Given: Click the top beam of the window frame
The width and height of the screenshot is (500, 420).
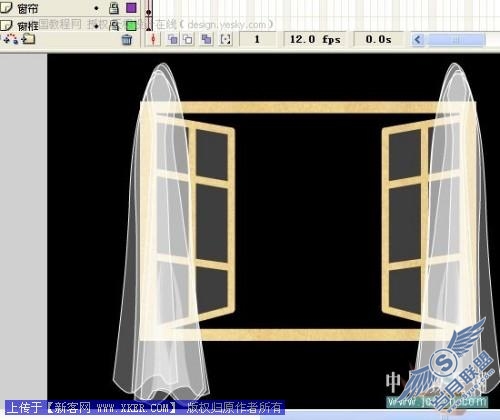Looking at the screenshot, I should [308, 108].
